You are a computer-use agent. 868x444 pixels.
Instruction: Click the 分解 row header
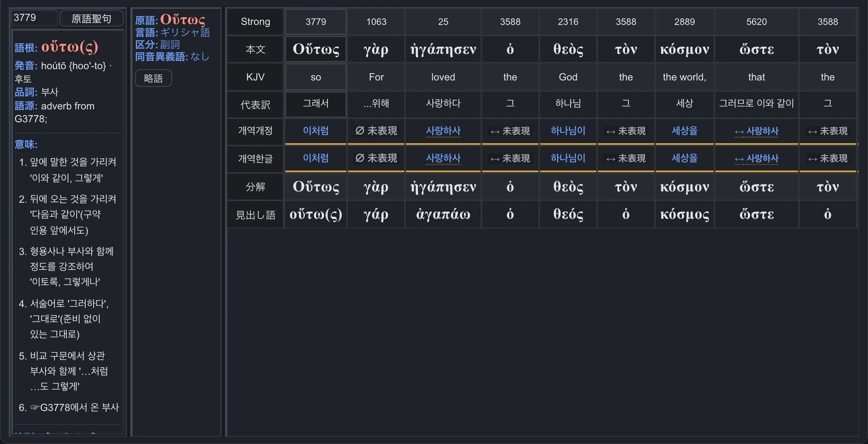coord(256,187)
